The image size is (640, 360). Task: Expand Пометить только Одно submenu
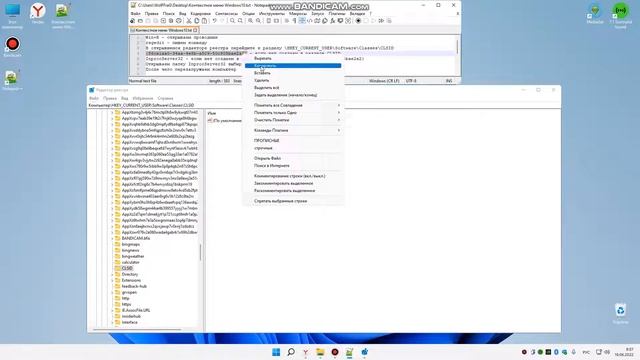point(293,113)
